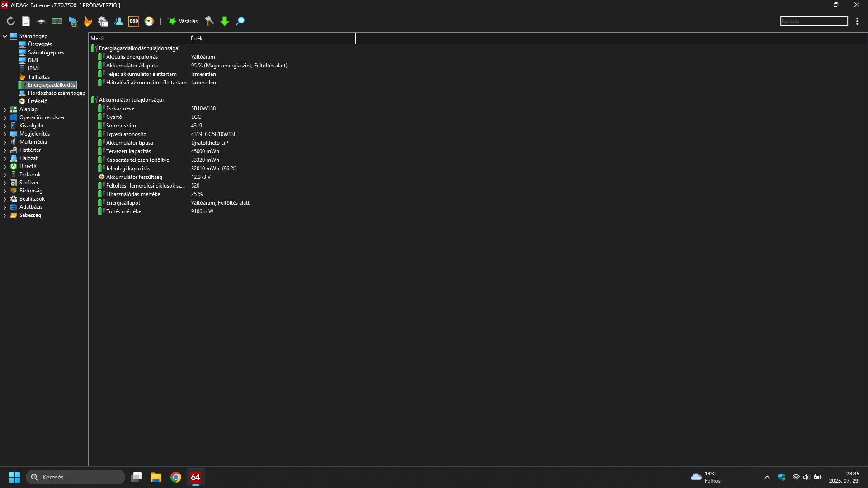Expand the Operációs rendszer node
Screen dimensions: 868x488
pyautogui.click(x=5, y=117)
